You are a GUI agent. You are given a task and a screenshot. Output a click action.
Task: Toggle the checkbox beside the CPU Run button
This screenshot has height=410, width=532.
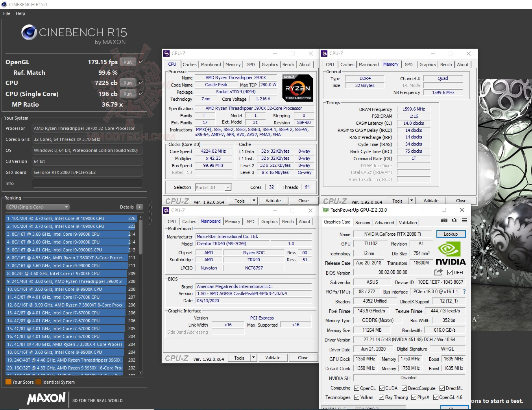pos(141,83)
